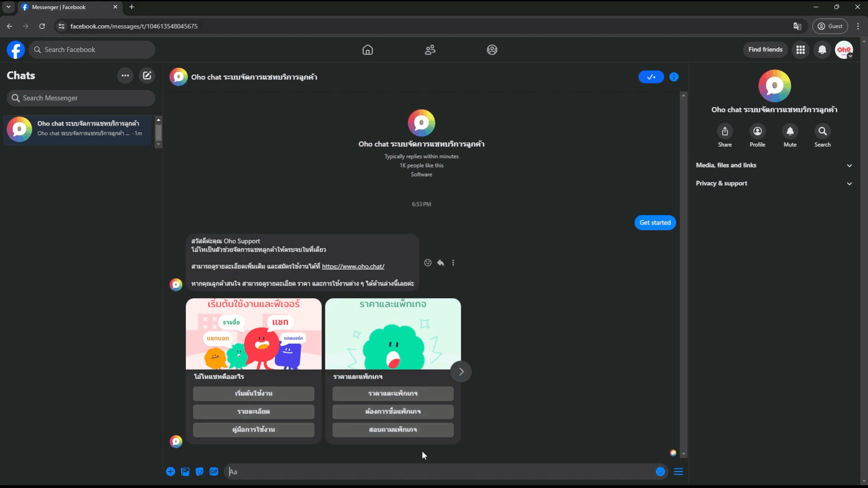The image size is (868, 488).
Task: Open more options for the greeting message
Action: [453, 263]
